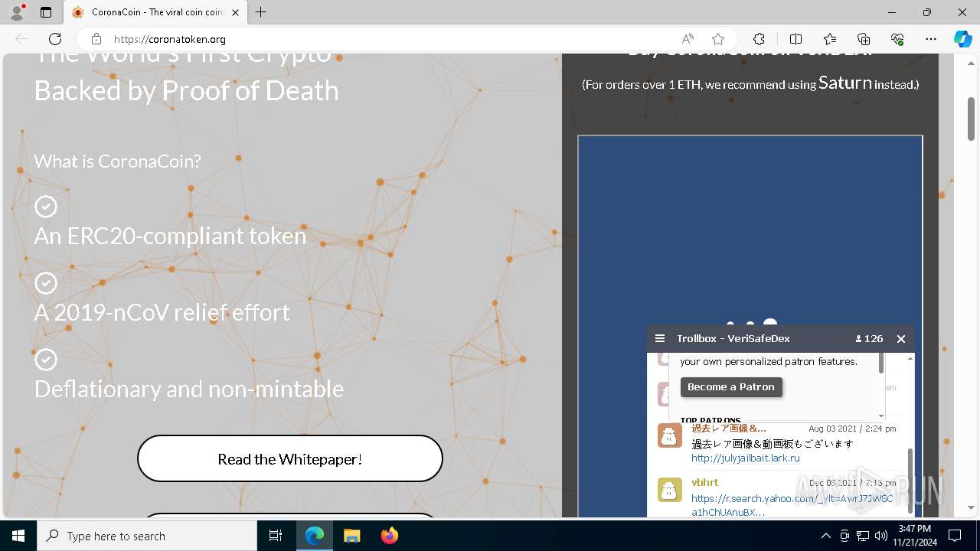Open a new browser tab
Screen dimensions: 980x551
pyautogui.click(x=261, y=12)
